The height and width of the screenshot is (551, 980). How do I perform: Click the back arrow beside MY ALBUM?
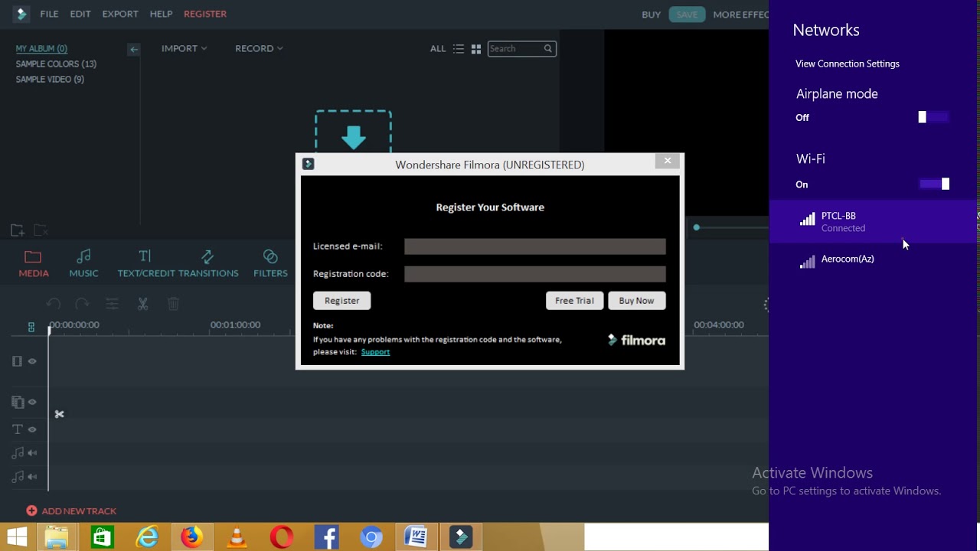click(x=134, y=49)
